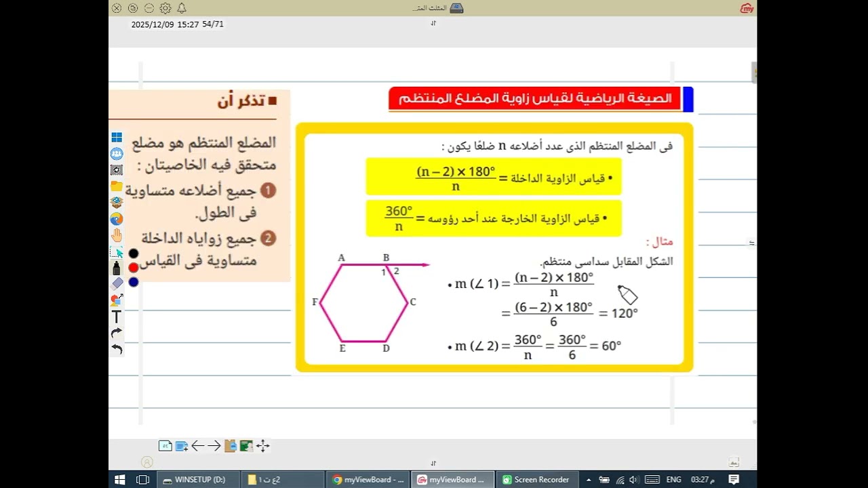This screenshot has height=488, width=868.
Task: Open the volume speaker tray icon
Action: [x=634, y=479]
